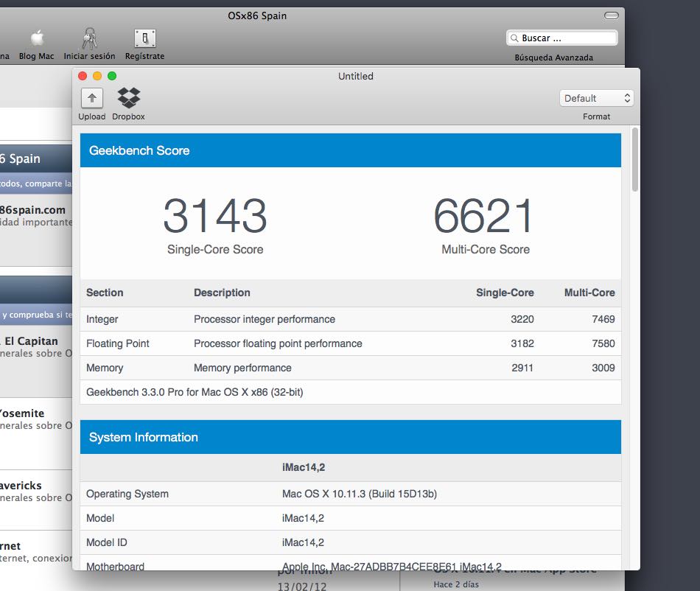The image size is (700, 591).
Task: Select the Integer multi-core value 7469
Action: pos(603,319)
